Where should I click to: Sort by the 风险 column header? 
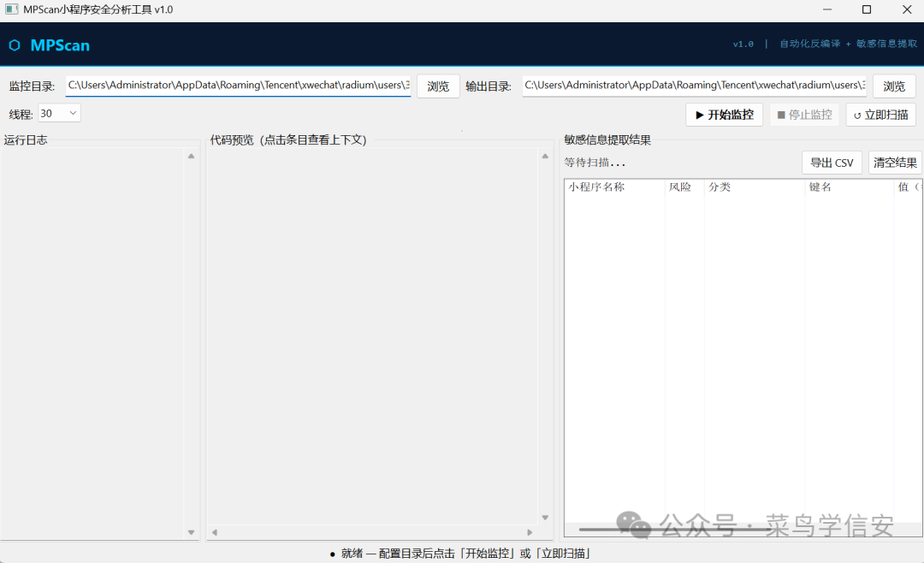[684, 187]
